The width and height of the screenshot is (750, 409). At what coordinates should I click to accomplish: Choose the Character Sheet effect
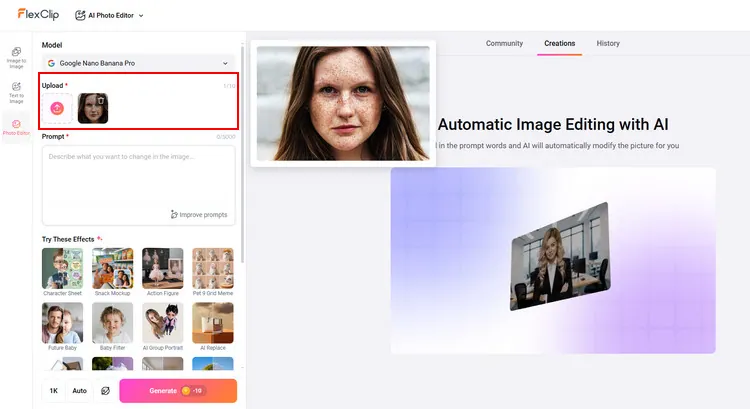[x=62, y=272]
